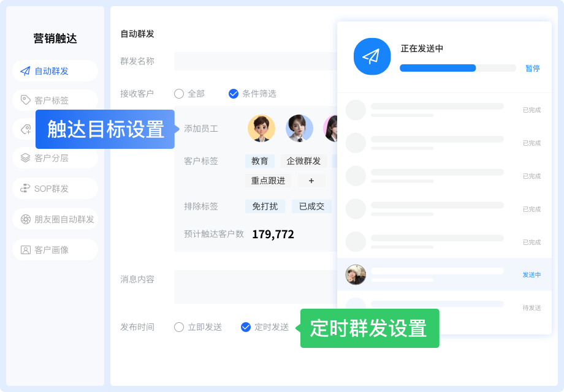Click the paper plane icon beside 自动群发
Image resolution: width=564 pixels, height=392 pixels.
click(25, 71)
